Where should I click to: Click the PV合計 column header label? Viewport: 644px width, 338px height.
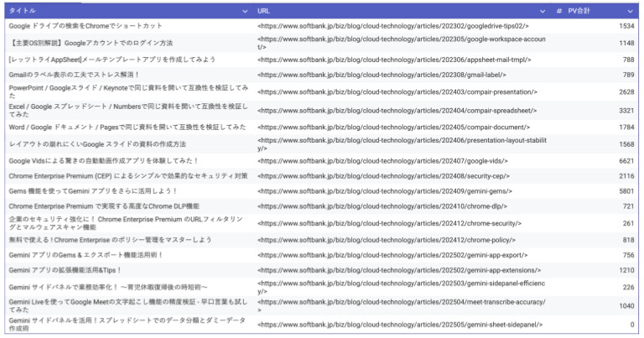(x=579, y=11)
